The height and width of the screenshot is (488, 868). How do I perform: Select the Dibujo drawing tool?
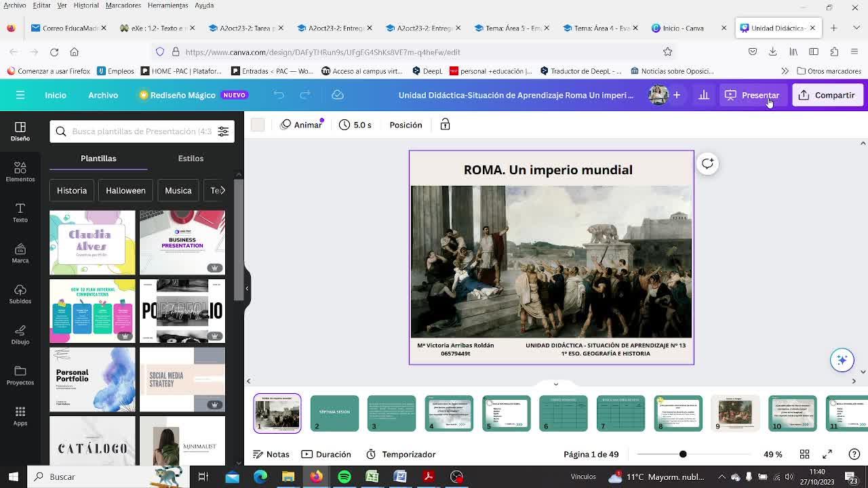20,335
